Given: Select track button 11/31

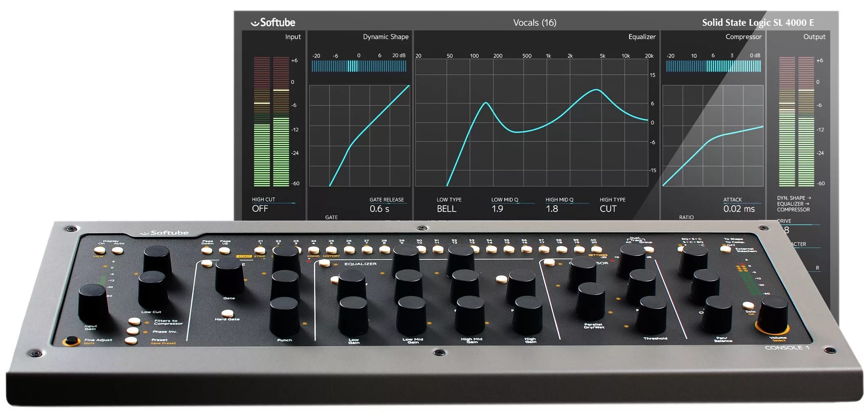Looking at the screenshot, I should (437, 249).
